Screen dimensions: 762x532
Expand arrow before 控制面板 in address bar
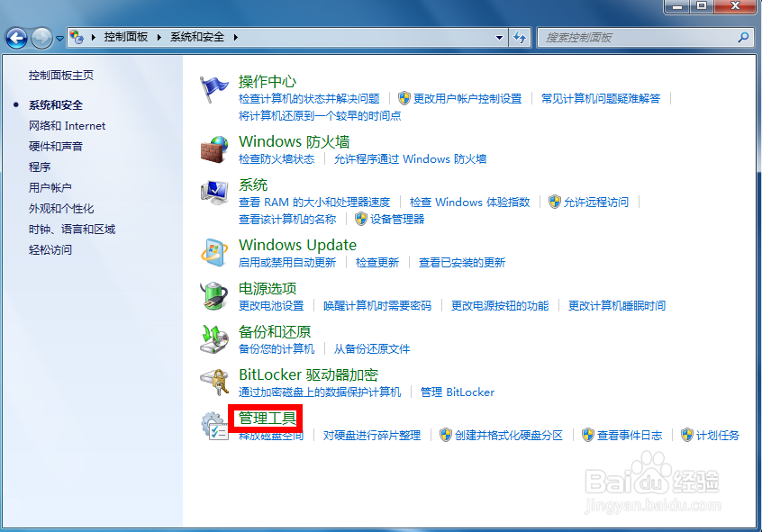tap(94, 38)
